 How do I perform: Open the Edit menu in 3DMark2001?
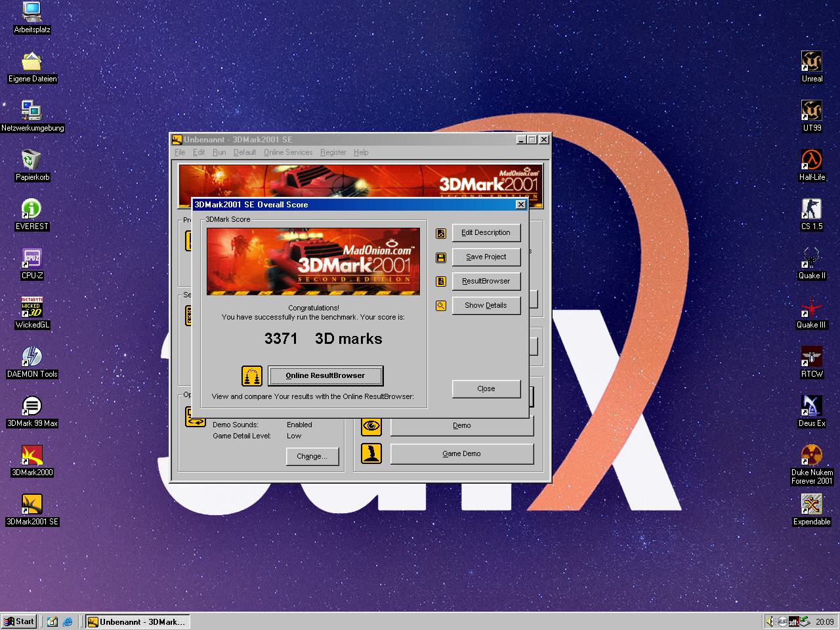199,152
